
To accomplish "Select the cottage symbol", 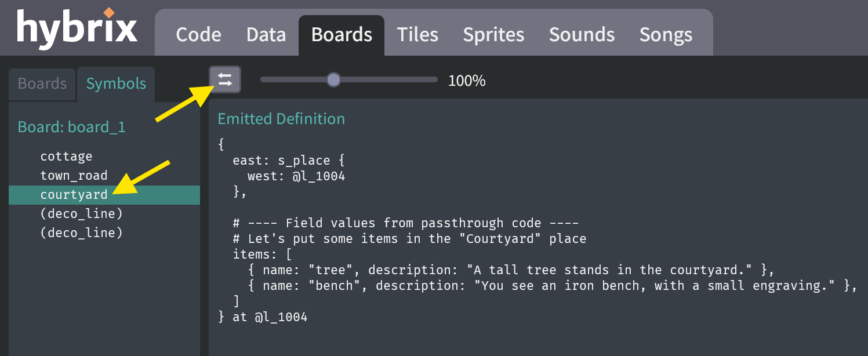I will pos(66,156).
